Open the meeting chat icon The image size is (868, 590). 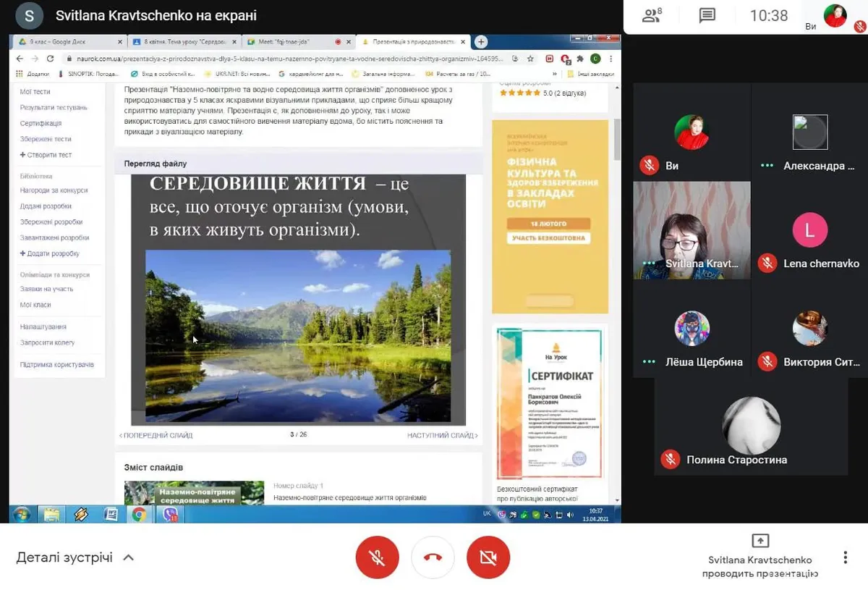707,16
